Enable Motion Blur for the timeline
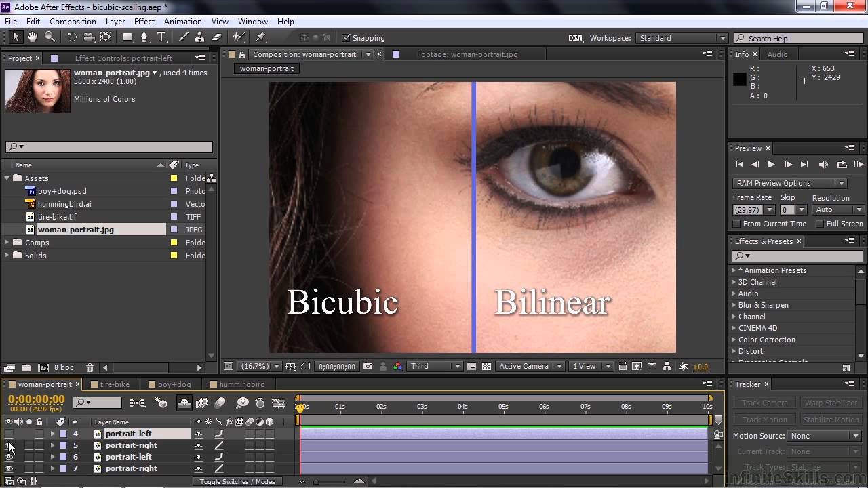This screenshot has height=488, width=868. pyautogui.click(x=219, y=403)
